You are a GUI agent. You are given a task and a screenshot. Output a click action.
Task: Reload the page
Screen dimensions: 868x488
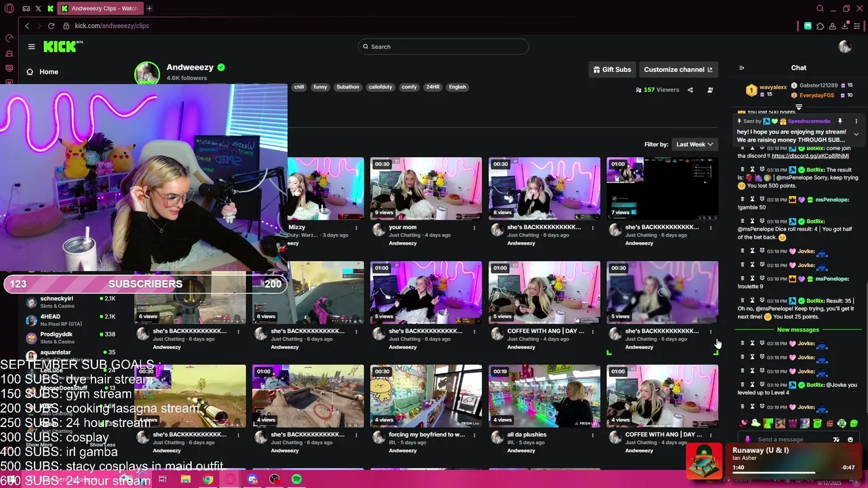[x=51, y=26]
